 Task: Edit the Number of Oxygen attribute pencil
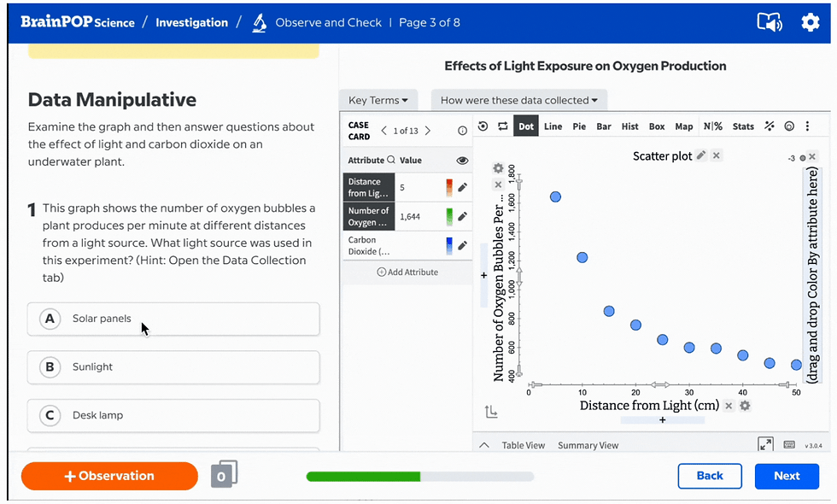(462, 216)
